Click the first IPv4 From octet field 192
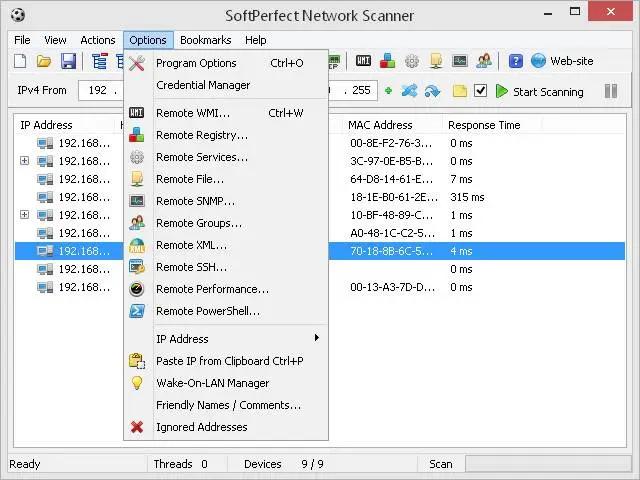 (98, 90)
